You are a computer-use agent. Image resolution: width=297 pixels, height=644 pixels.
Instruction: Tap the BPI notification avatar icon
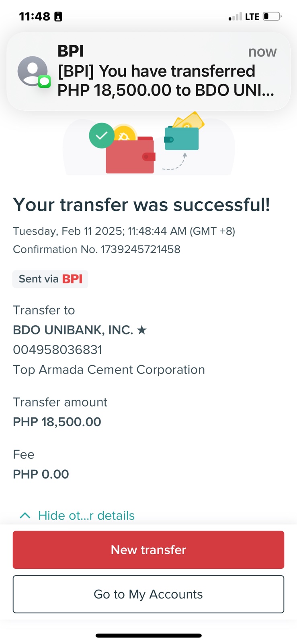[x=33, y=71]
